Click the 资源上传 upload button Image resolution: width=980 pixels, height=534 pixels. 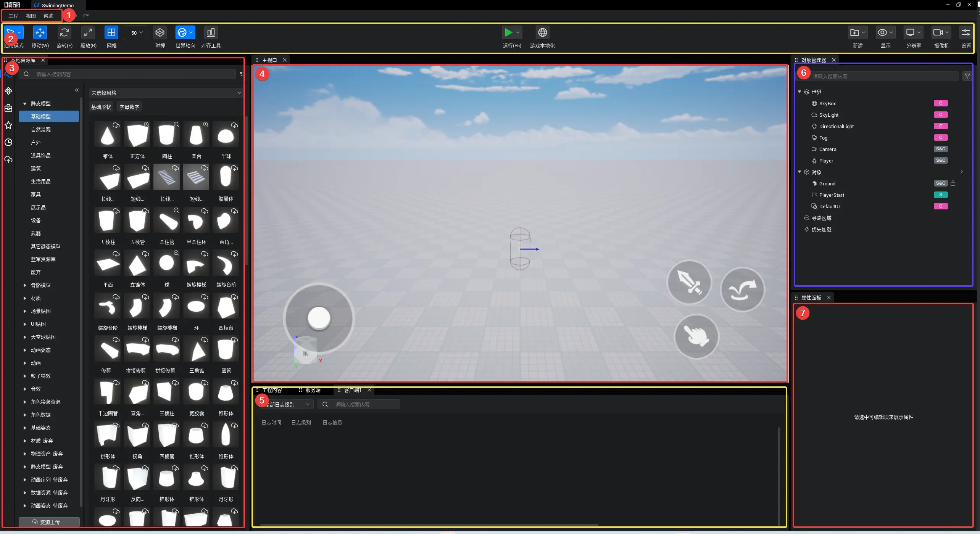coord(49,522)
